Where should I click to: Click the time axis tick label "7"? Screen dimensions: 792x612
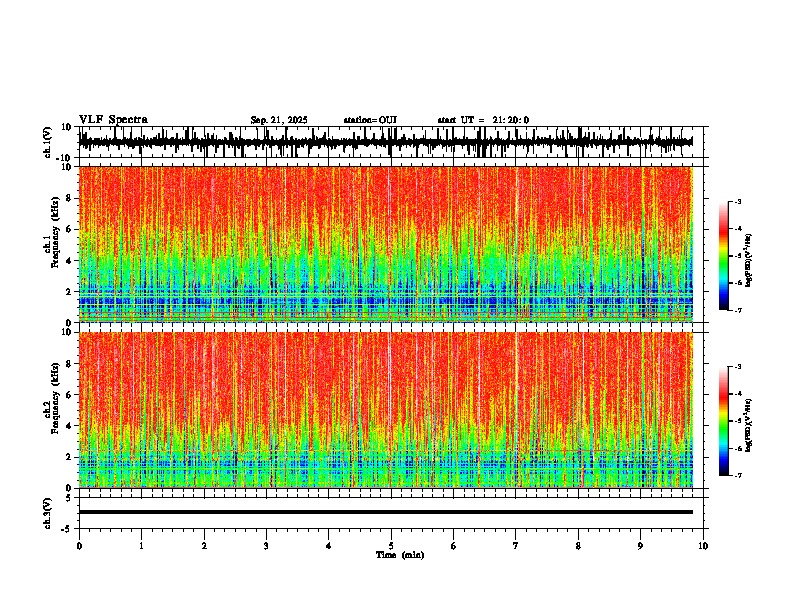[x=516, y=546]
